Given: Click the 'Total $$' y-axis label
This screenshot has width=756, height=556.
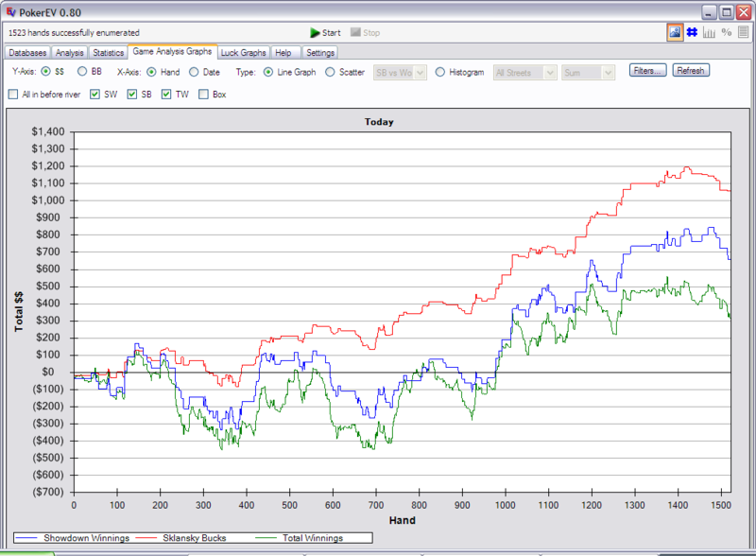Looking at the screenshot, I should click(18, 312).
